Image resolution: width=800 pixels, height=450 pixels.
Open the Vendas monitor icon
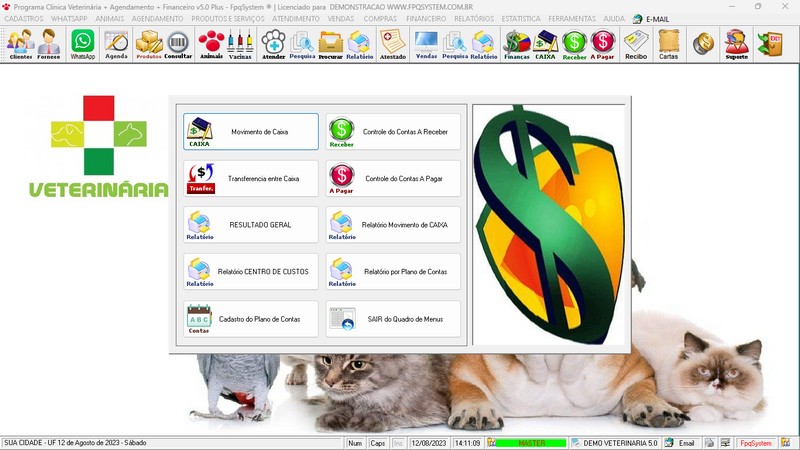[x=426, y=44]
